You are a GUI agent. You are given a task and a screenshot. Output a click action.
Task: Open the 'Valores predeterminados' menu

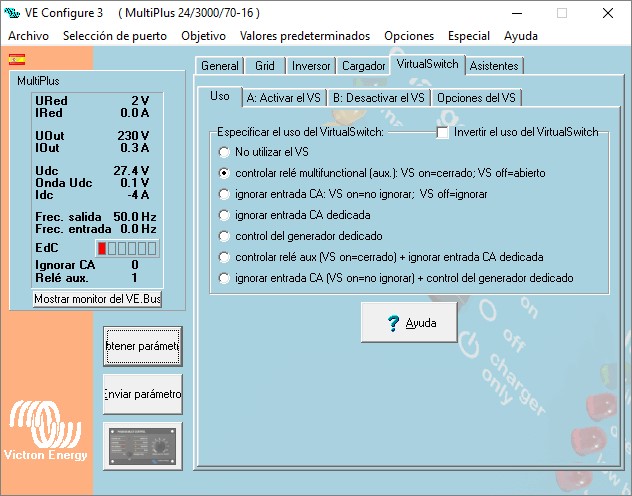pyautogui.click(x=305, y=36)
